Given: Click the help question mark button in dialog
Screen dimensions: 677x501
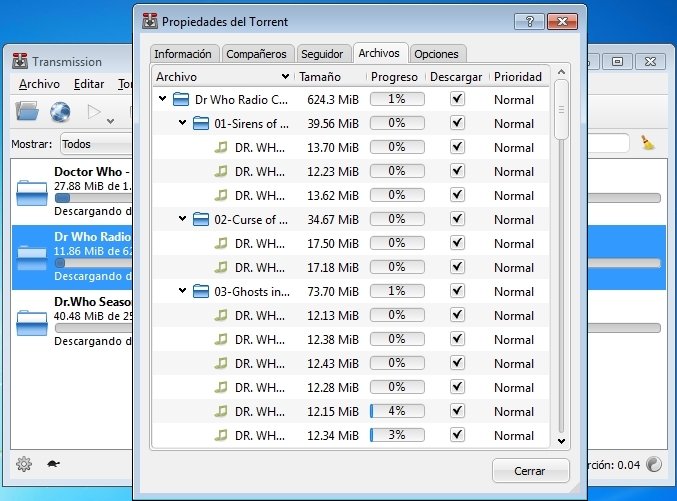Looking at the screenshot, I should [x=529, y=21].
